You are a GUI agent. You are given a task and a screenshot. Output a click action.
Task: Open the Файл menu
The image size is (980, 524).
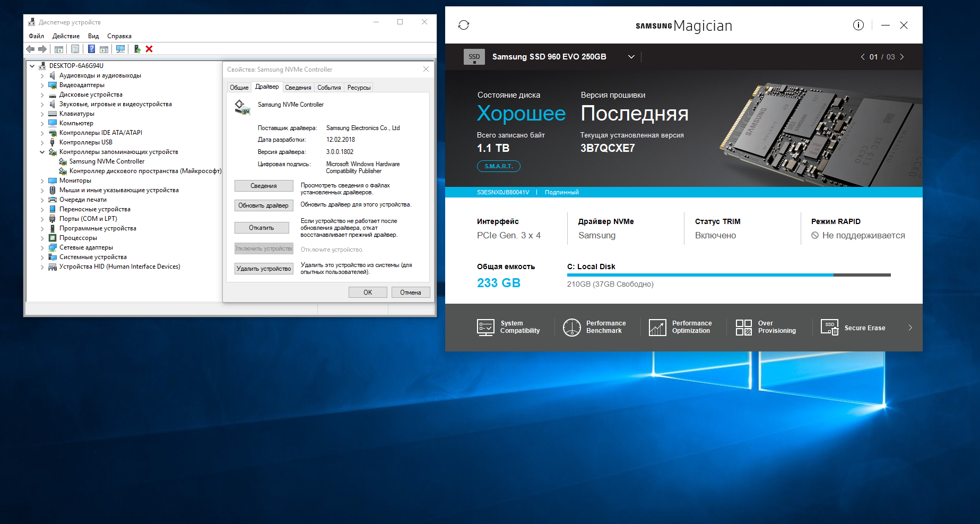36,36
